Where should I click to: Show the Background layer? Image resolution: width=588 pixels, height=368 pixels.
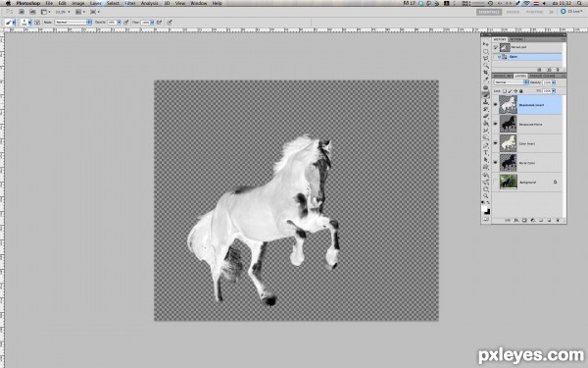[495, 183]
